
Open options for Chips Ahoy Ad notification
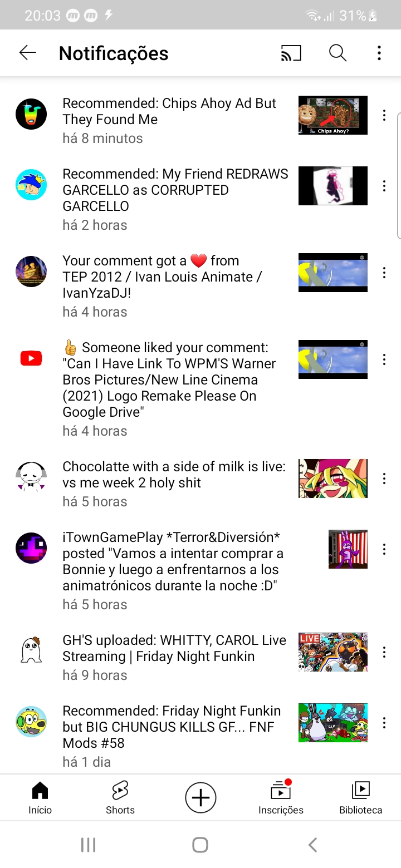(384, 115)
